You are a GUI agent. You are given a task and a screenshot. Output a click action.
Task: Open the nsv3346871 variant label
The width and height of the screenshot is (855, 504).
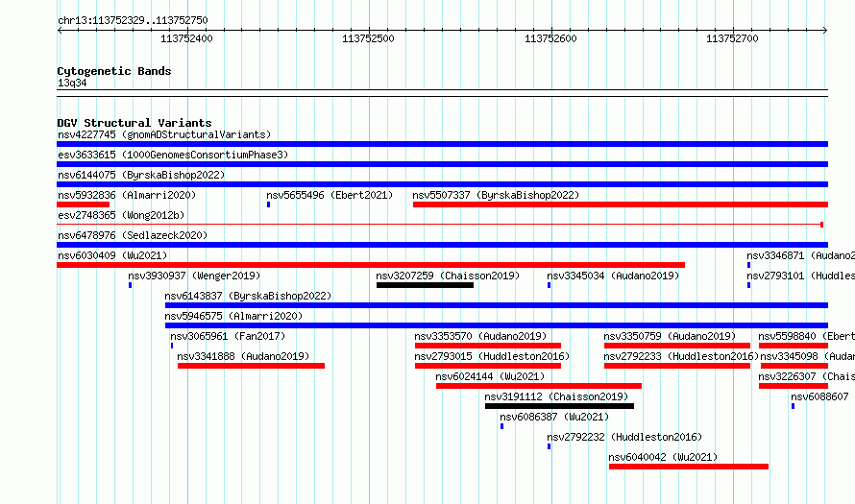[800, 255]
